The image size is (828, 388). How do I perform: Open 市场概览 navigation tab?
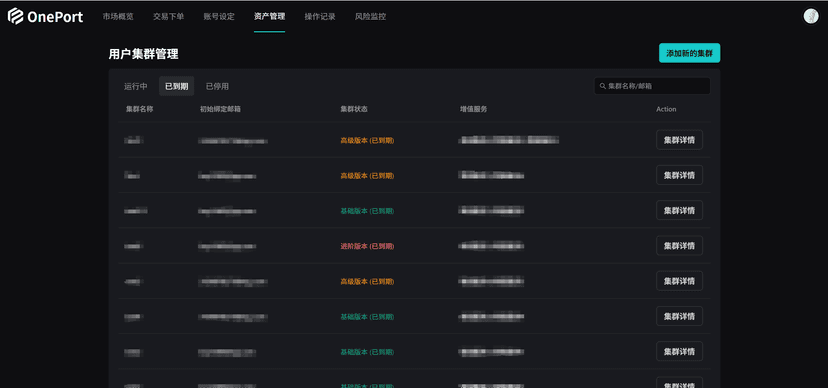pos(118,16)
